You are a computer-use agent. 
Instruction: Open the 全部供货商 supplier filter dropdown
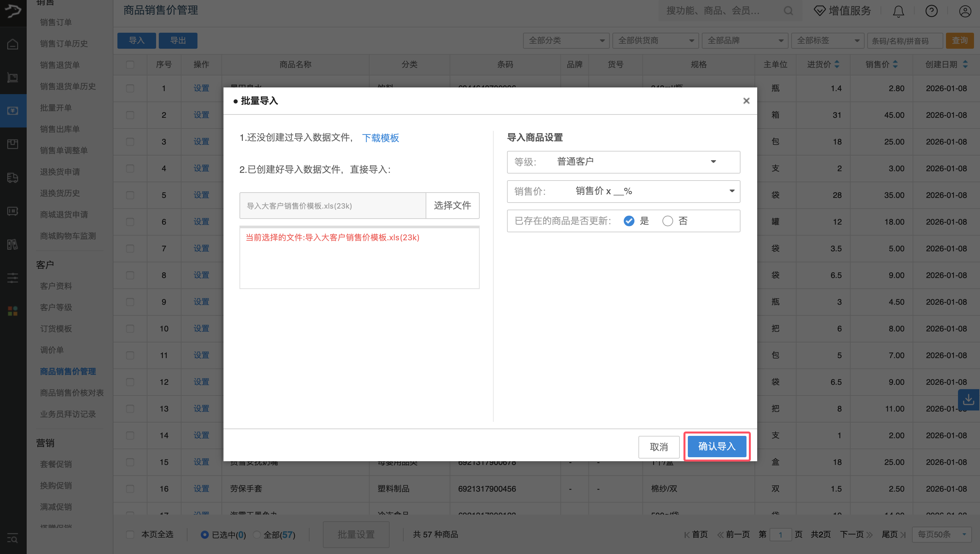[655, 40]
